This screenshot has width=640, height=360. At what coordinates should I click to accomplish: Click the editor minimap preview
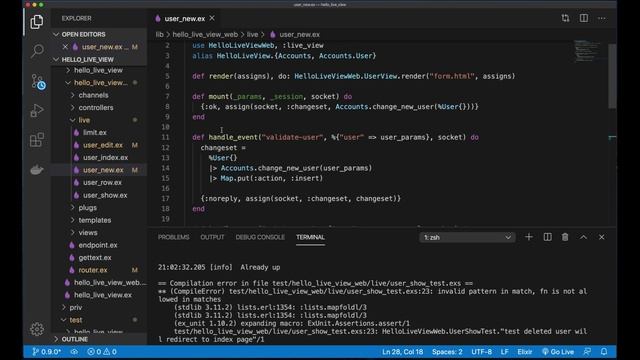tap(587, 51)
